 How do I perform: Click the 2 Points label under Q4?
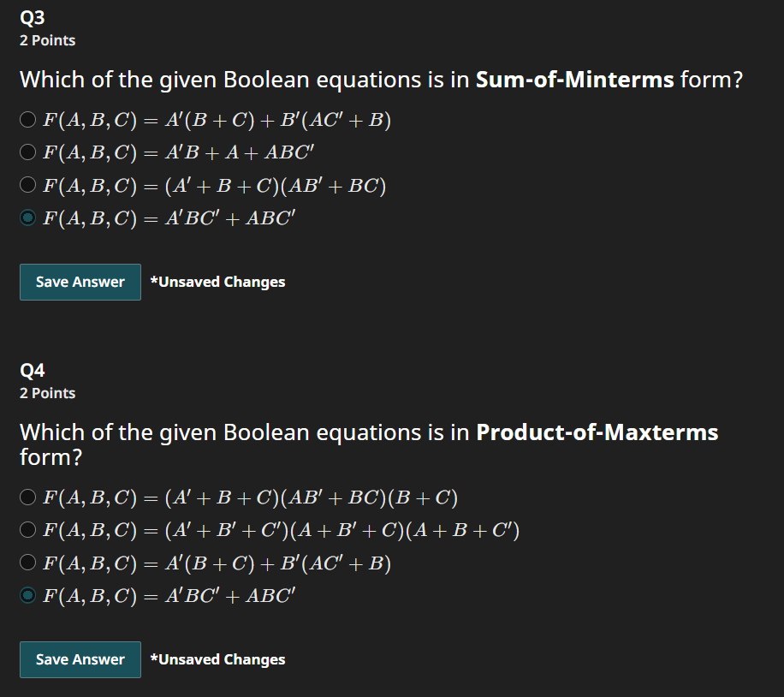coord(46,393)
